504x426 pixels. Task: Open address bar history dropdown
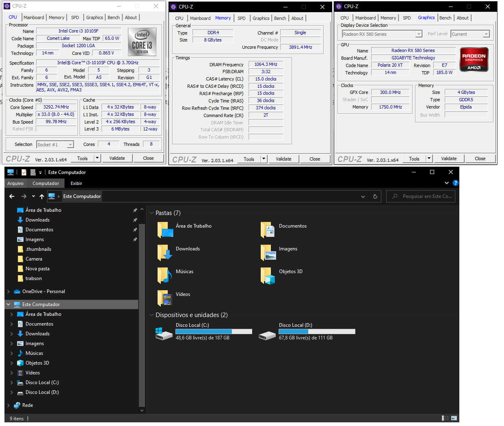[x=363, y=196]
